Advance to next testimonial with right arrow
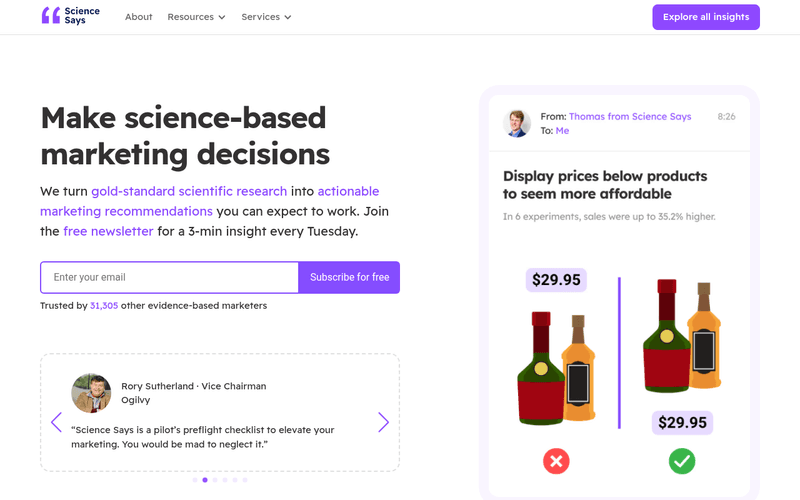The height and width of the screenshot is (500, 800). (x=383, y=422)
